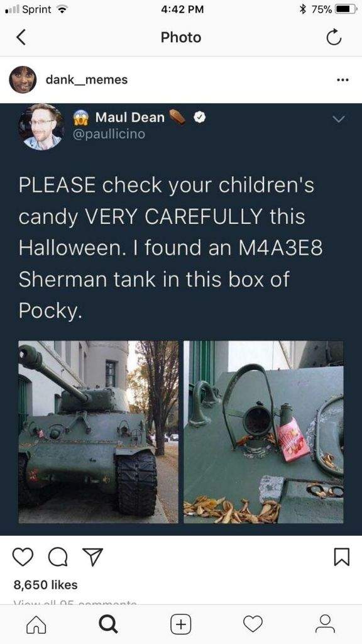Like the post with the heart icon
The image size is (362, 644).
click(23, 557)
